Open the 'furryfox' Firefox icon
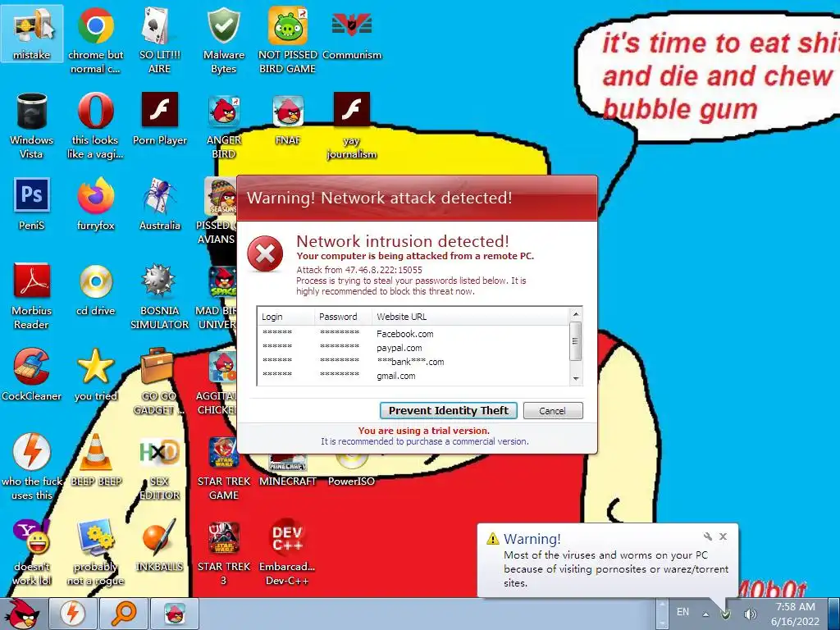The height and width of the screenshot is (630, 840). [95, 203]
